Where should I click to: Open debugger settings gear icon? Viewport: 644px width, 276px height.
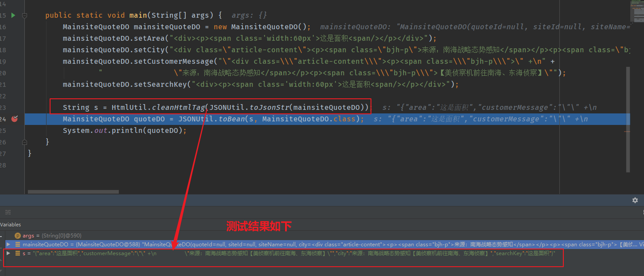[635, 200]
